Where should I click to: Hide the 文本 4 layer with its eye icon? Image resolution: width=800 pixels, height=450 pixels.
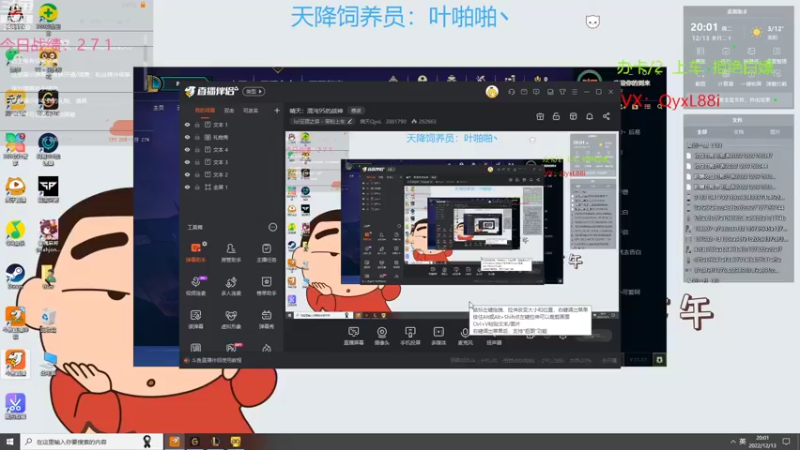pyautogui.click(x=187, y=150)
